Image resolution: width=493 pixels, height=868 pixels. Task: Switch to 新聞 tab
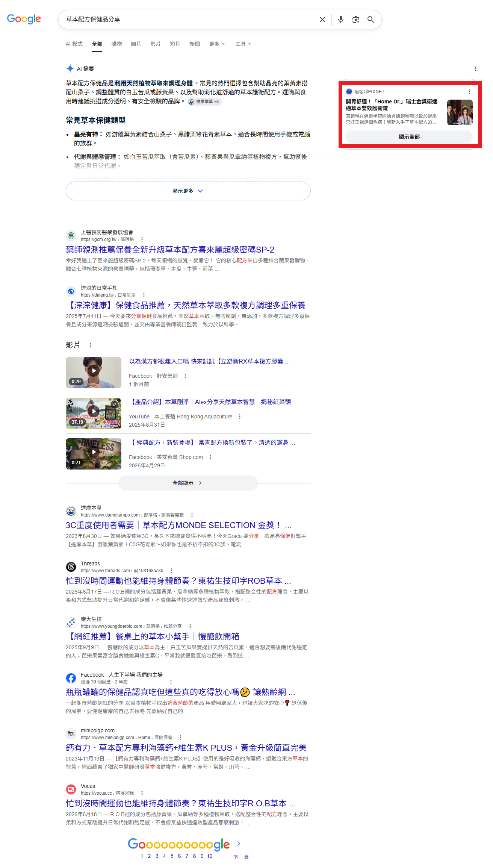[195, 44]
